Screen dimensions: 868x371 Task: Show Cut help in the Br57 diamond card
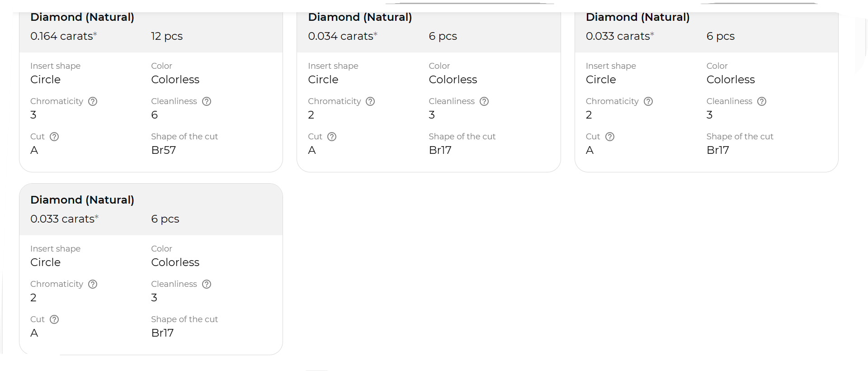(54, 137)
